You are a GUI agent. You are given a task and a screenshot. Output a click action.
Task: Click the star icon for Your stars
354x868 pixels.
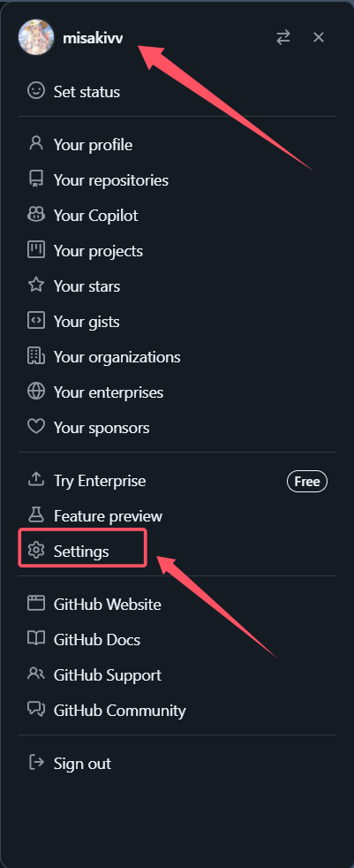36,286
